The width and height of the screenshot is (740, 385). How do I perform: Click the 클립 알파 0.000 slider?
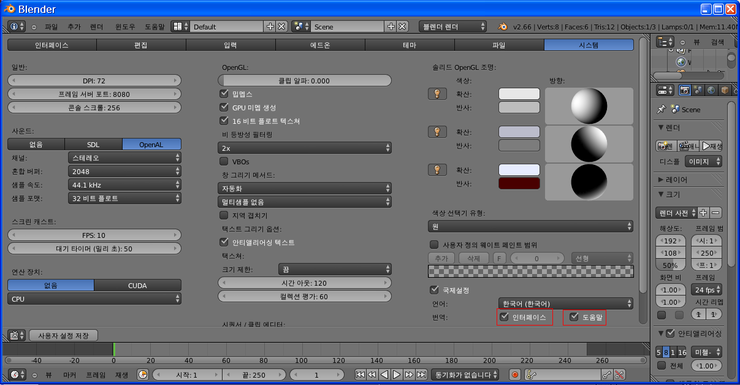point(304,81)
